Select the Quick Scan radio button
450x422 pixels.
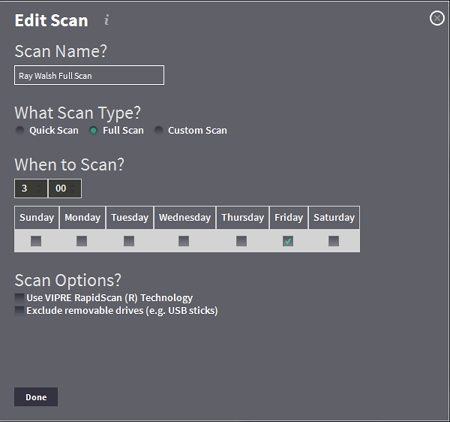[20, 130]
